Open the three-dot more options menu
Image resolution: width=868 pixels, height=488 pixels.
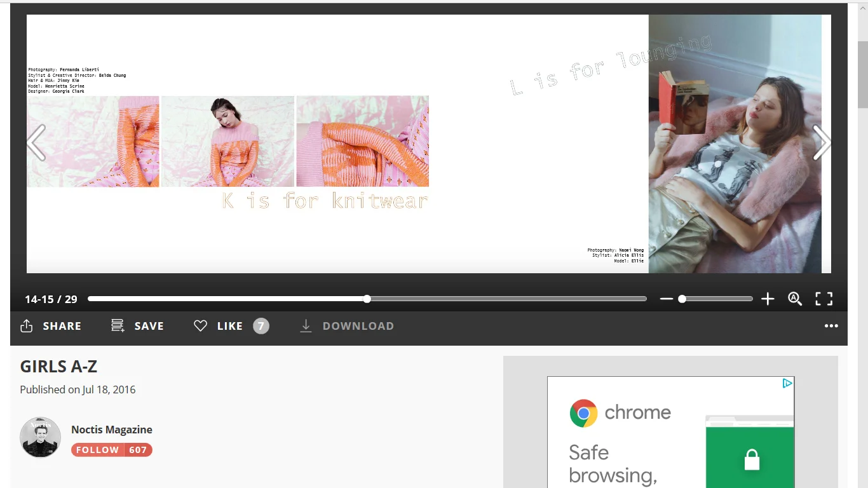[831, 326]
